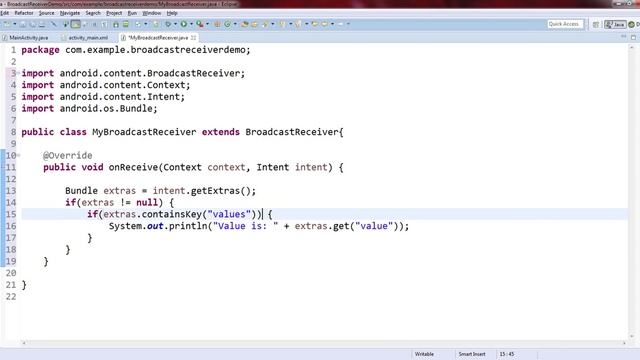Click the Writable status bar entry
The width and height of the screenshot is (640, 360).
point(424,354)
